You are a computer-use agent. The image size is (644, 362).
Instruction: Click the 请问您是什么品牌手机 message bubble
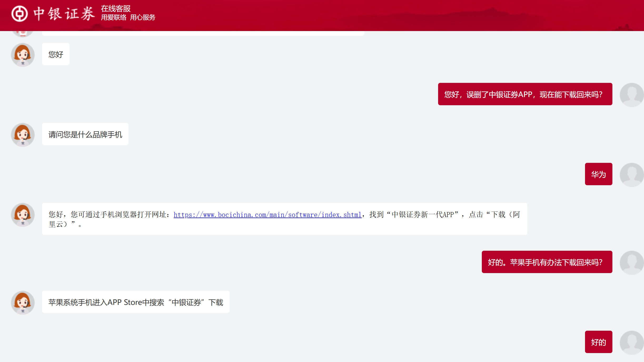click(x=85, y=134)
